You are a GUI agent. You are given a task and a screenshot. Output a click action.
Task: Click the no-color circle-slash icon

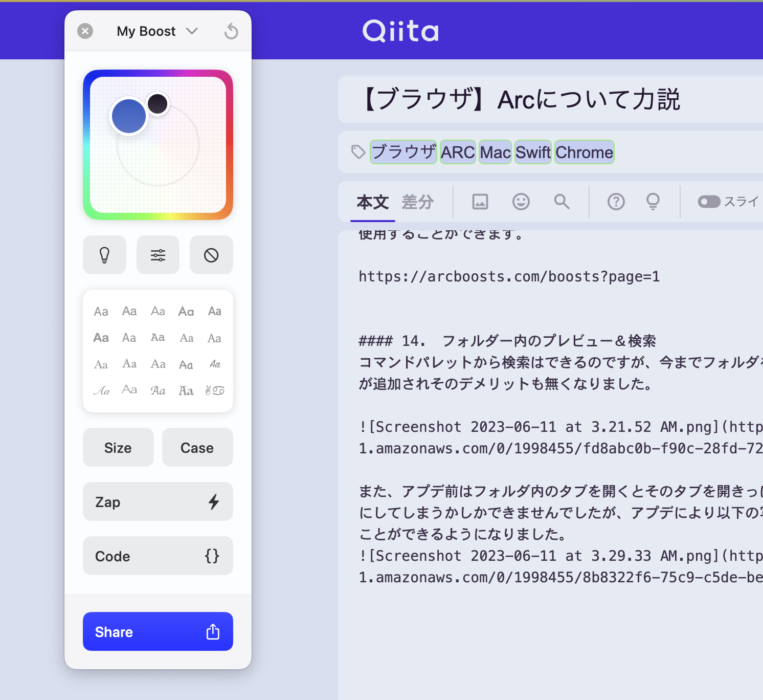point(211,255)
